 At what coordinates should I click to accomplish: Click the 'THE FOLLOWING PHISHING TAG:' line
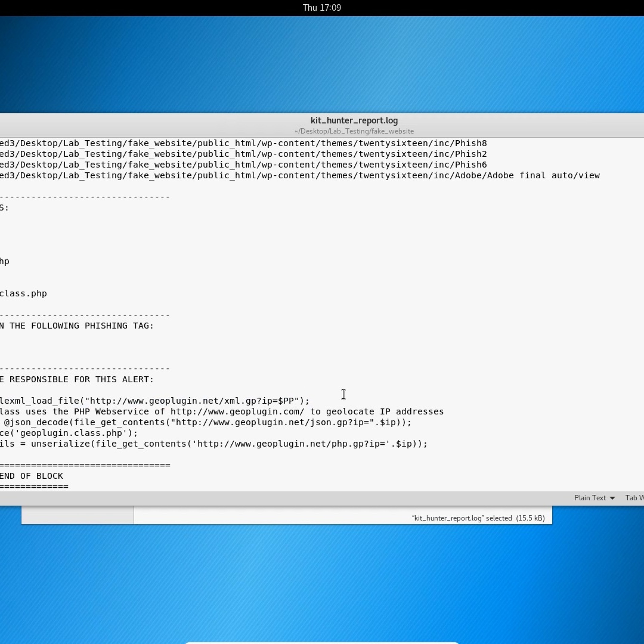pos(81,326)
